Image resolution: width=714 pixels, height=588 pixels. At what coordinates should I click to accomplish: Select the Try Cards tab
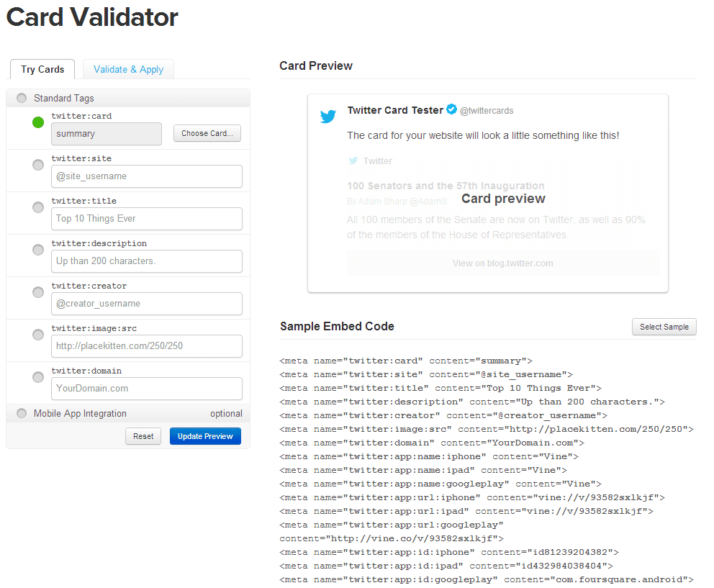pyautogui.click(x=42, y=69)
